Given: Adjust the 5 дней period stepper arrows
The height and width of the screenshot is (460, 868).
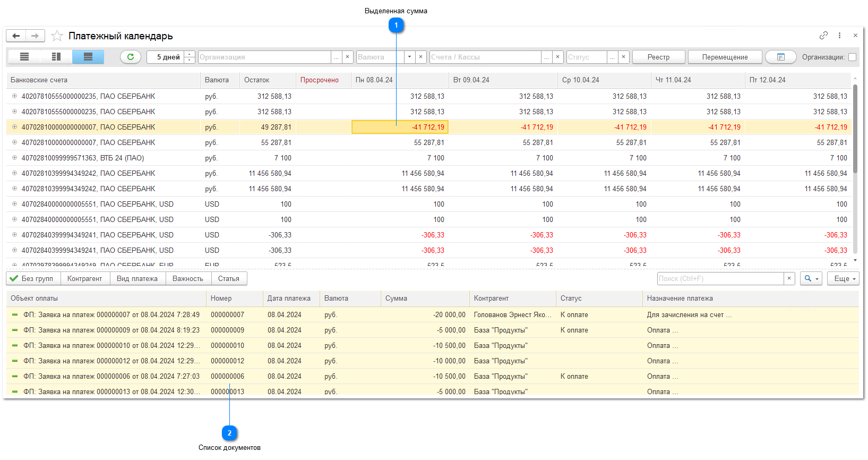Looking at the screenshot, I should pyautogui.click(x=190, y=57).
